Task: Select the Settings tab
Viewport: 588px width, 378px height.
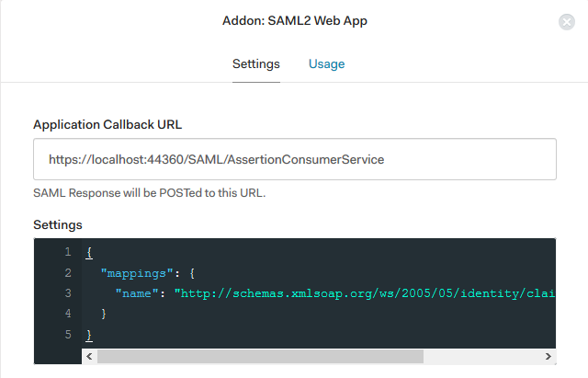Action: [255, 63]
